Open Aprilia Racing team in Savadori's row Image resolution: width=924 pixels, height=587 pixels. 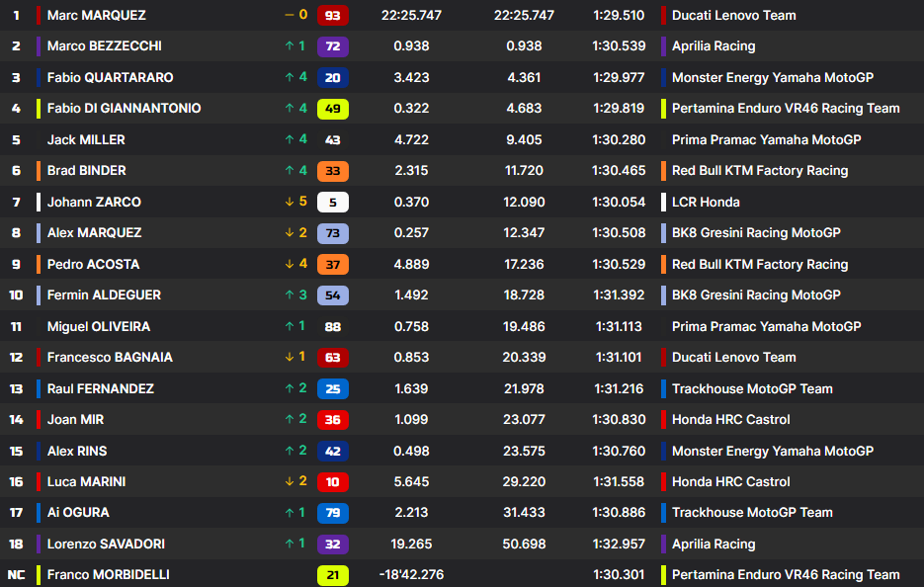tap(713, 545)
